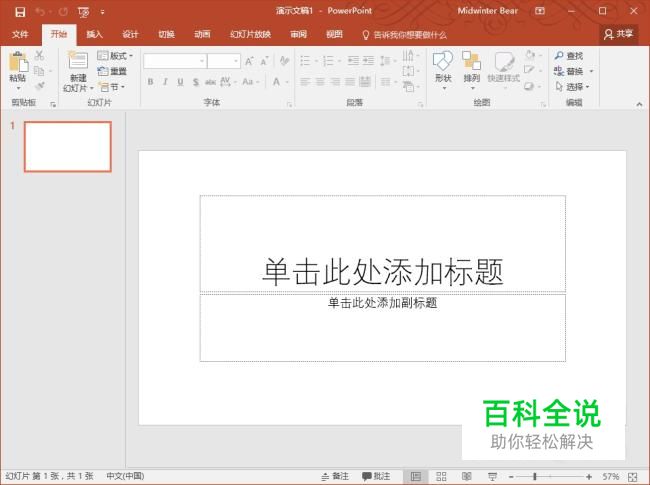The width and height of the screenshot is (650, 485).
Task: Click the bullets list icon
Action: (x=305, y=61)
